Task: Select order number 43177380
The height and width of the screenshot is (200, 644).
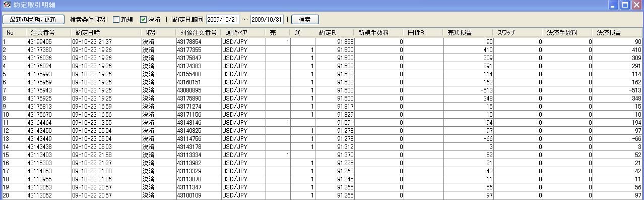Action: pos(40,50)
